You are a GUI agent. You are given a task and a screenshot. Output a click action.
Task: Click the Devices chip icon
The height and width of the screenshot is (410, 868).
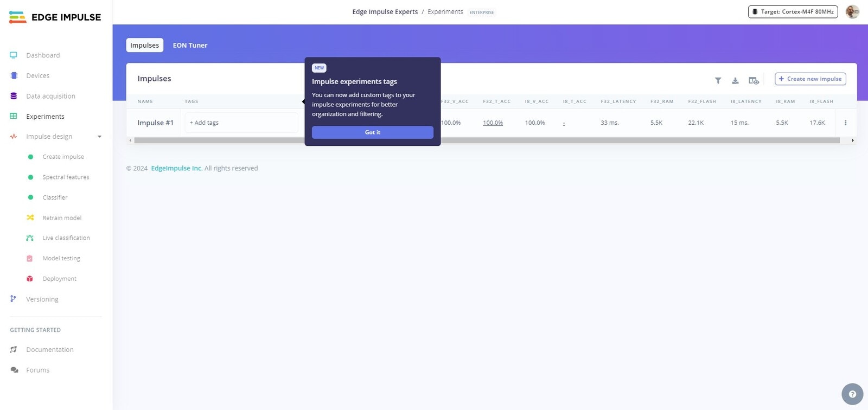pos(14,75)
